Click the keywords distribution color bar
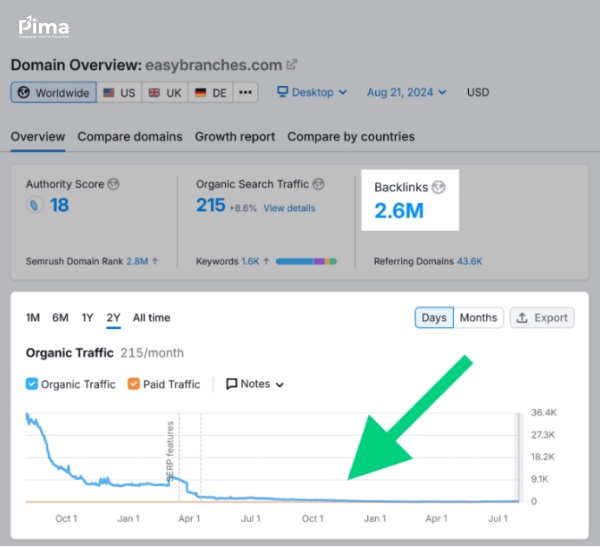This screenshot has width=600, height=547. click(306, 262)
